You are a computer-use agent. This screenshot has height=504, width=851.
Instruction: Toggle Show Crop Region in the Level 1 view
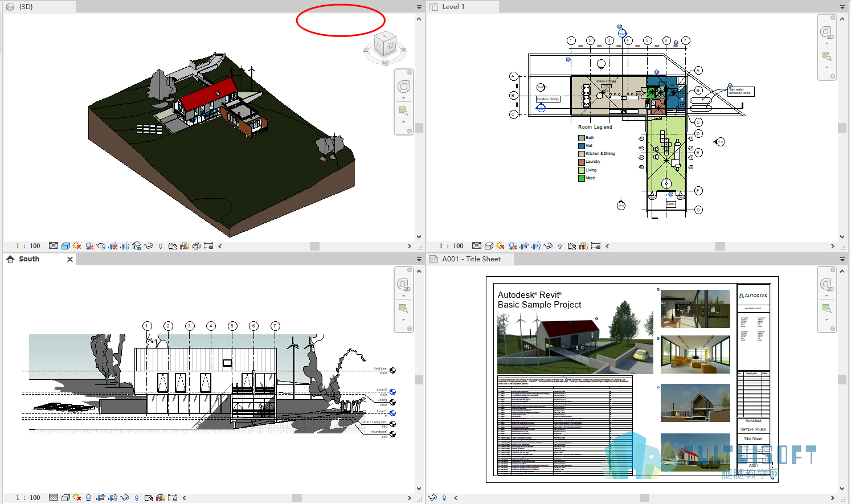pyautogui.click(x=536, y=246)
